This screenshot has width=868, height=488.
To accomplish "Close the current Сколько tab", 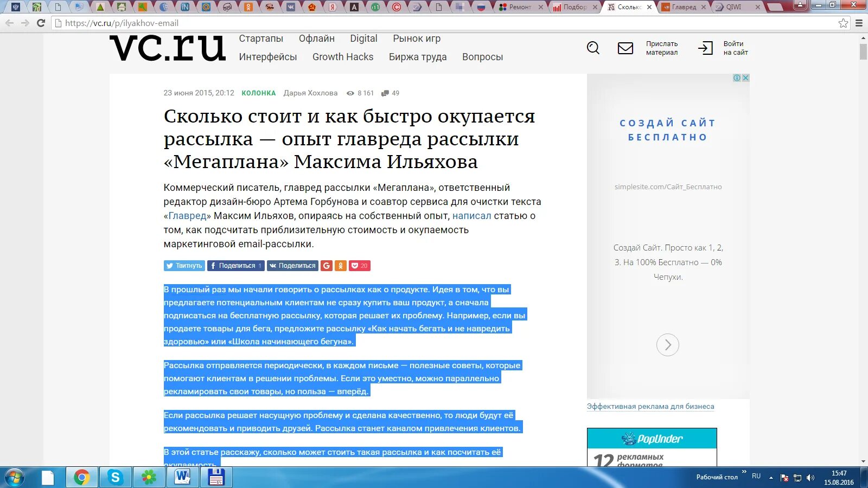I will [x=649, y=7].
